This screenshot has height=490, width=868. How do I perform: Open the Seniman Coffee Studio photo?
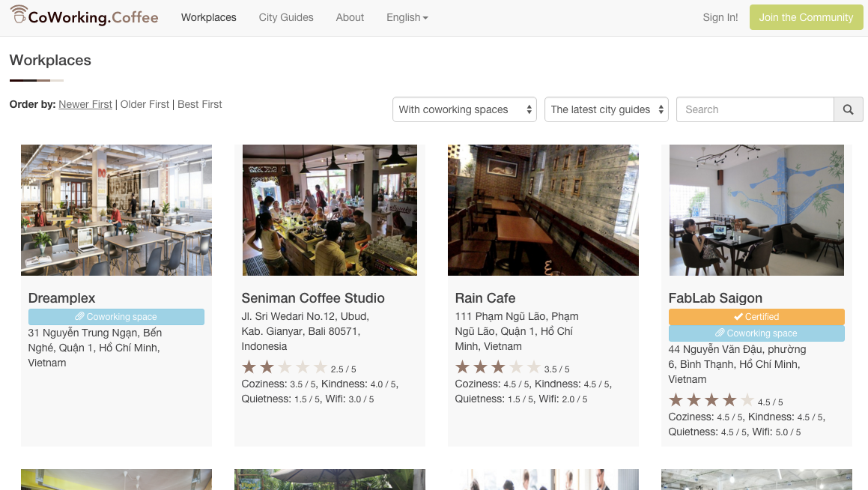pos(330,211)
